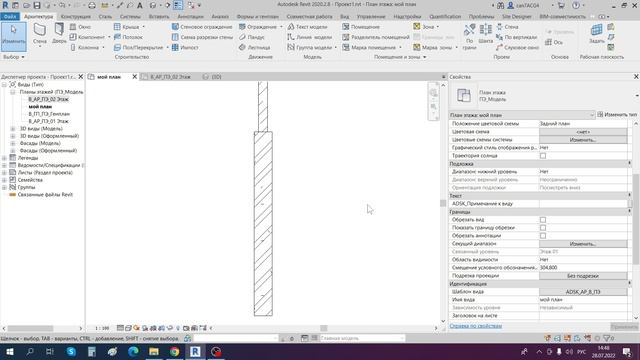Pick the Model Text (Текст модели) tool
The width and height of the screenshot is (640, 360).
click(x=307, y=27)
